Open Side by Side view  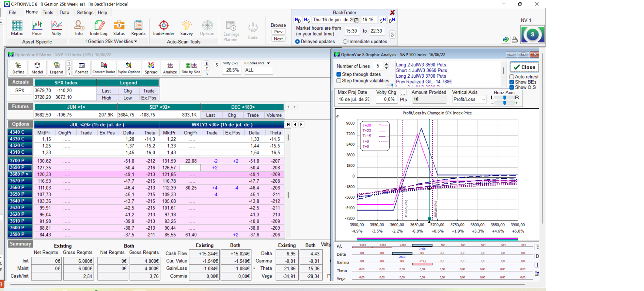[x=191, y=68]
